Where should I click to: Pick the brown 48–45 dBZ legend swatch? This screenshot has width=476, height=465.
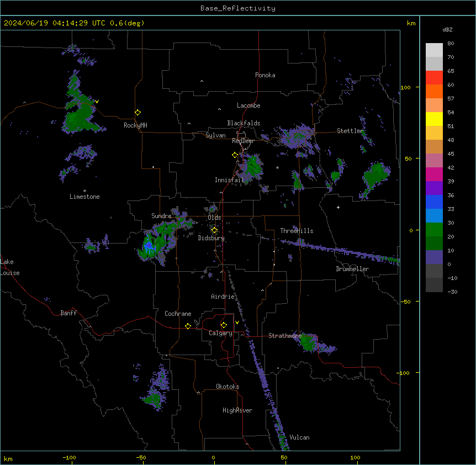point(434,146)
